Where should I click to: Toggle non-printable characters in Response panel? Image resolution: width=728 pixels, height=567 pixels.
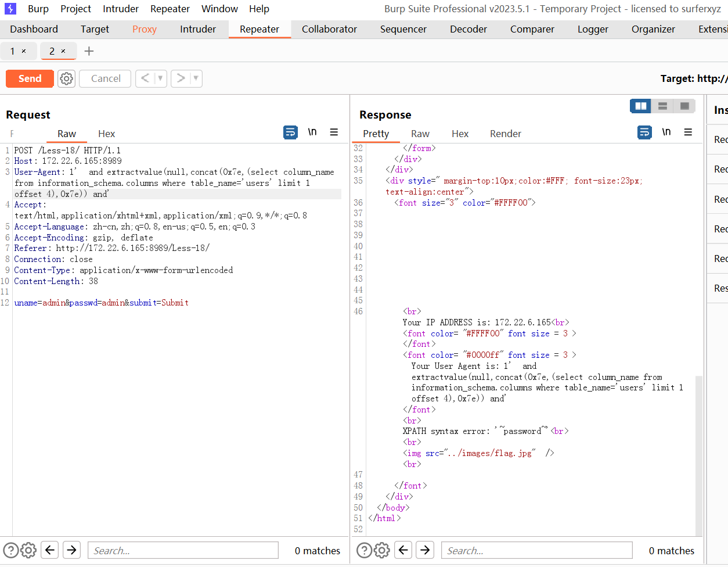(666, 132)
